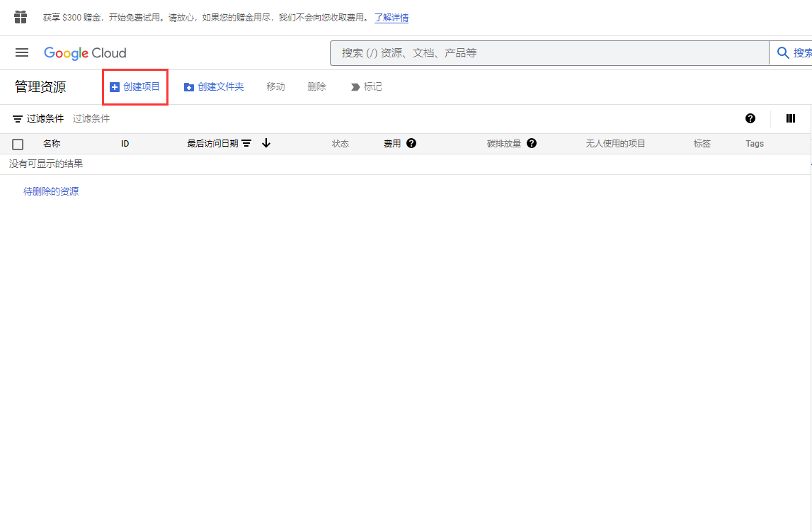
Task: Click the 移动 toolbar button
Action: 275,87
